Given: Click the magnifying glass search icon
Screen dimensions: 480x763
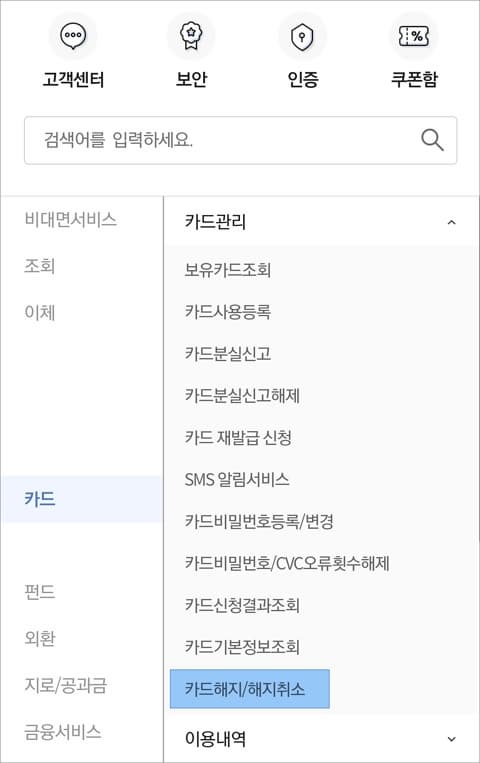Looking at the screenshot, I should pyautogui.click(x=432, y=140).
